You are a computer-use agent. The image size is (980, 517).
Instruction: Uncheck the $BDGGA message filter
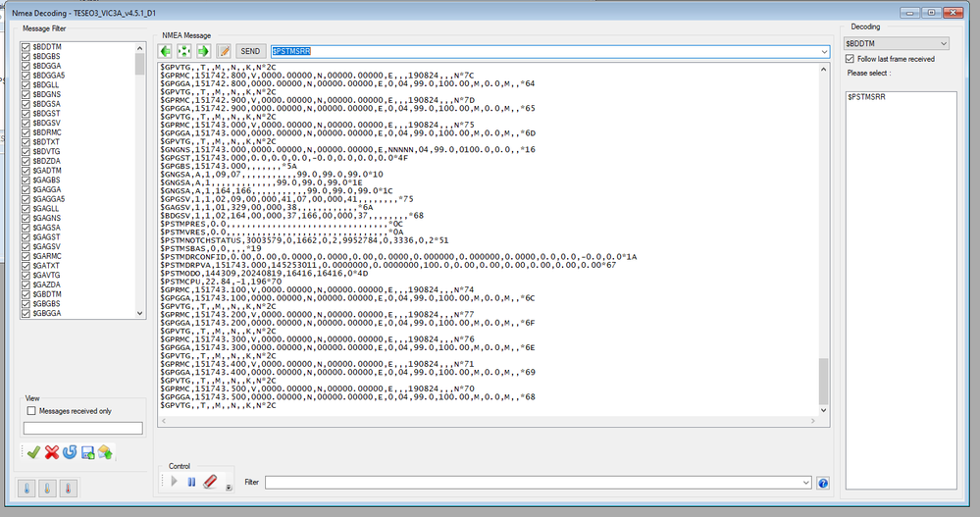click(26, 66)
